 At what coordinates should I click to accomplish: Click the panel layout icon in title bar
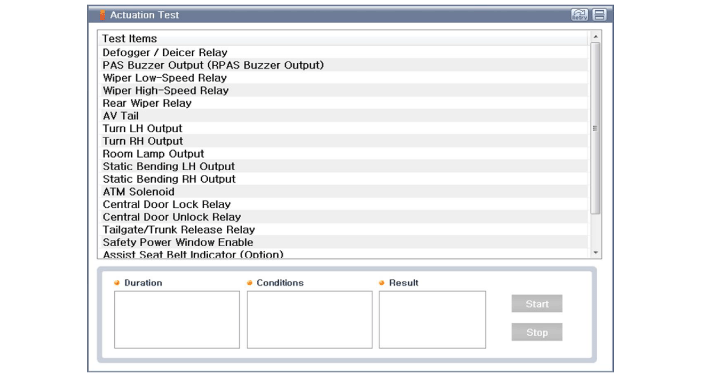tap(600, 15)
